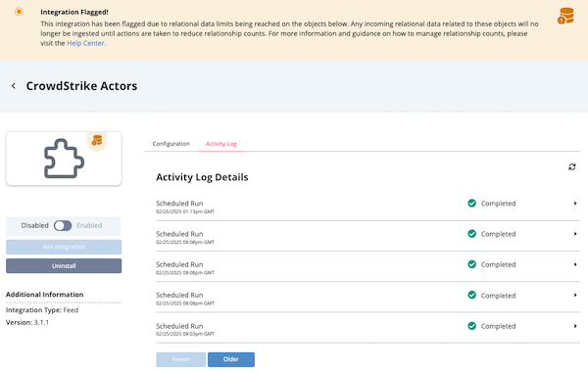The image size is (588, 372).
Task: Select the Activity Log tab
Action: click(x=221, y=144)
